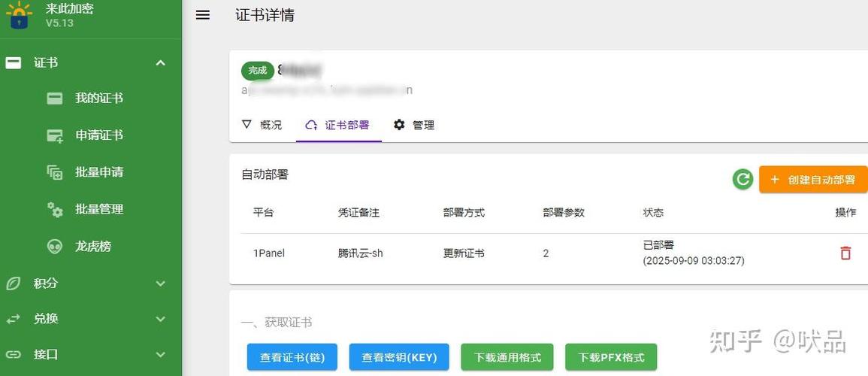Select the 证书部署 tab

[x=339, y=125]
